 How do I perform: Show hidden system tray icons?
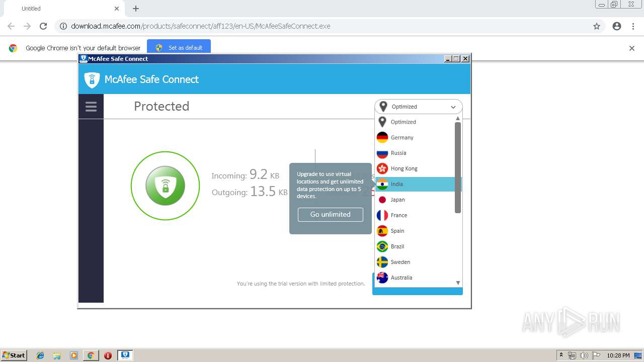pos(561,355)
